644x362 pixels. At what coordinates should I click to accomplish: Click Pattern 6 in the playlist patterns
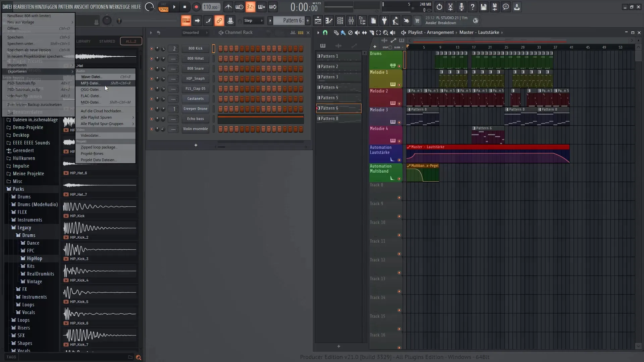[338, 108]
